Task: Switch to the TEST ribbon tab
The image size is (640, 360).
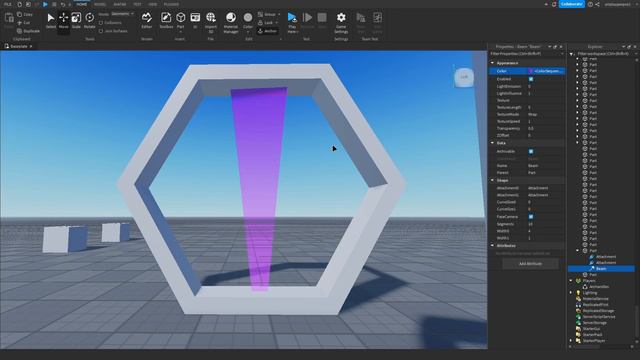Action: [x=138, y=4]
